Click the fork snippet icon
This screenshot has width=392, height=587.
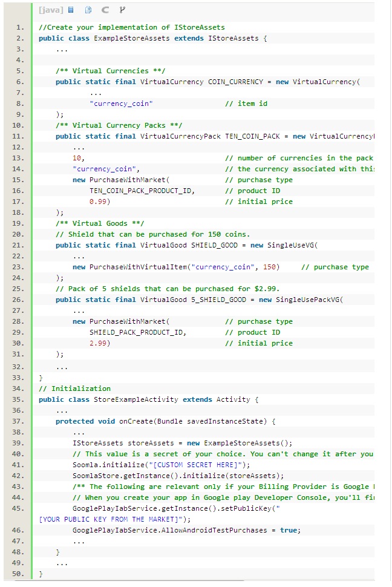point(123,10)
